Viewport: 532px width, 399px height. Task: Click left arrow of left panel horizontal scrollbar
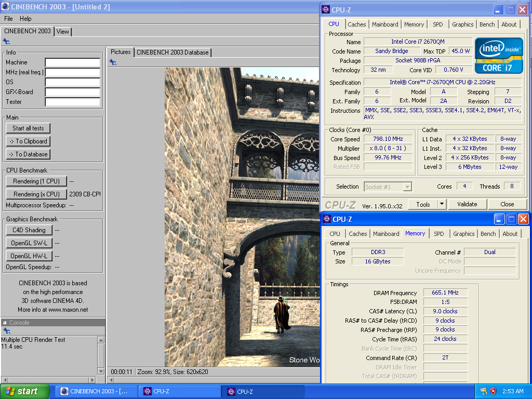[x=5, y=380]
